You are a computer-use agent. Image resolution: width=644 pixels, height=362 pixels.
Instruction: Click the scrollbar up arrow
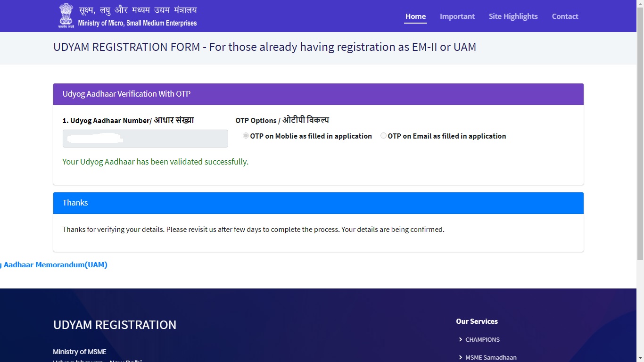640,3
